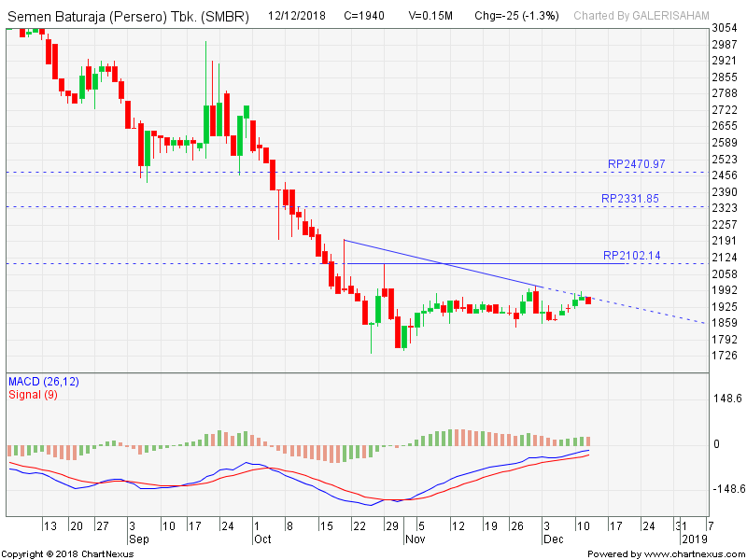Select the RP2470.97 resistance level label
747x560 pixels.
click(x=636, y=164)
